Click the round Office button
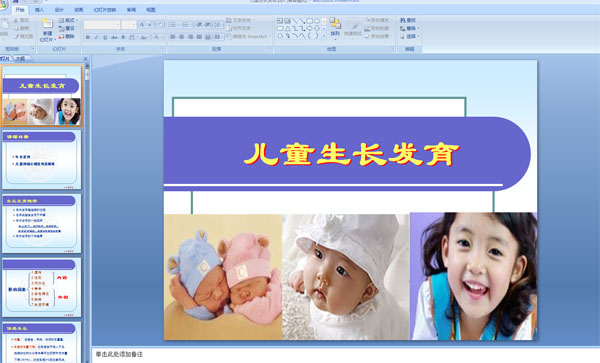600x363 pixels. point(3,5)
